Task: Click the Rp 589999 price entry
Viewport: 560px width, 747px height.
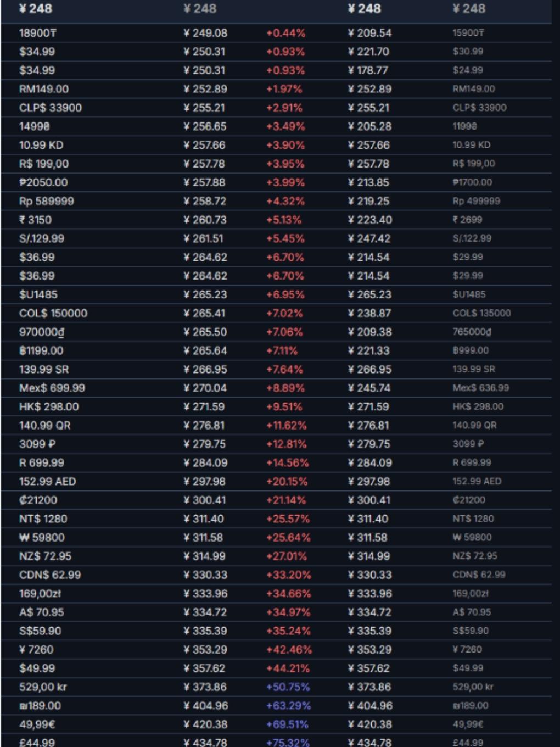Action: coord(47,201)
